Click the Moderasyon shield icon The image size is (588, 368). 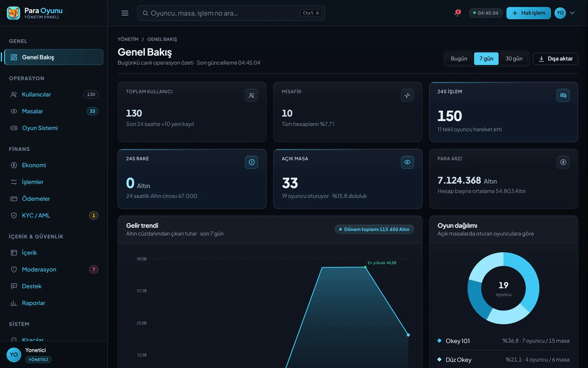14,270
